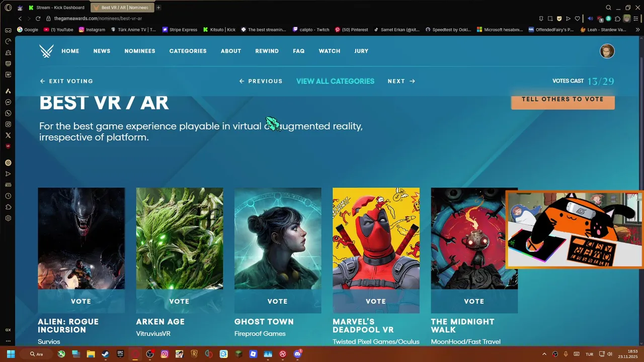
Task: Open the HOME menu item
Action: (x=70, y=51)
